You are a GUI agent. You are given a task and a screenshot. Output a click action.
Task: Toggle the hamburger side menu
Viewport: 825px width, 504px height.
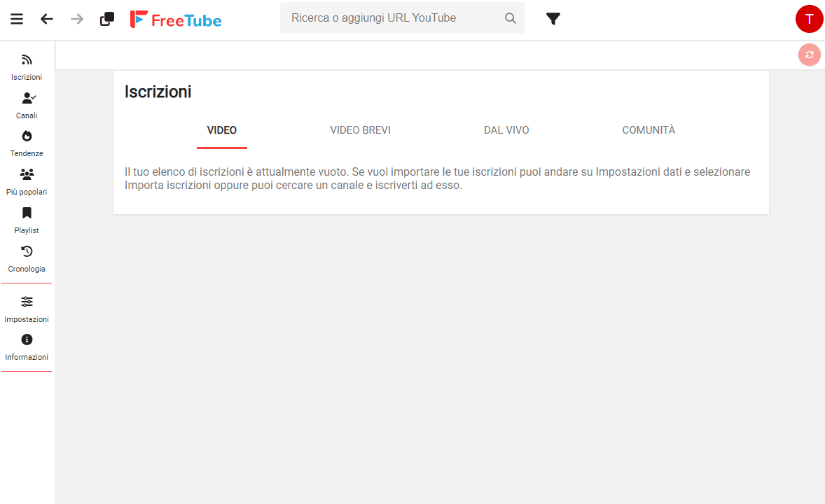tap(17, 19)
